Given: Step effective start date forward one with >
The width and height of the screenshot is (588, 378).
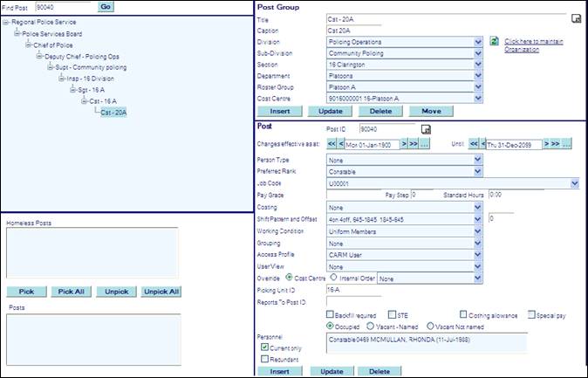Looking at the screenshot, I should click(x=405, y=144).
